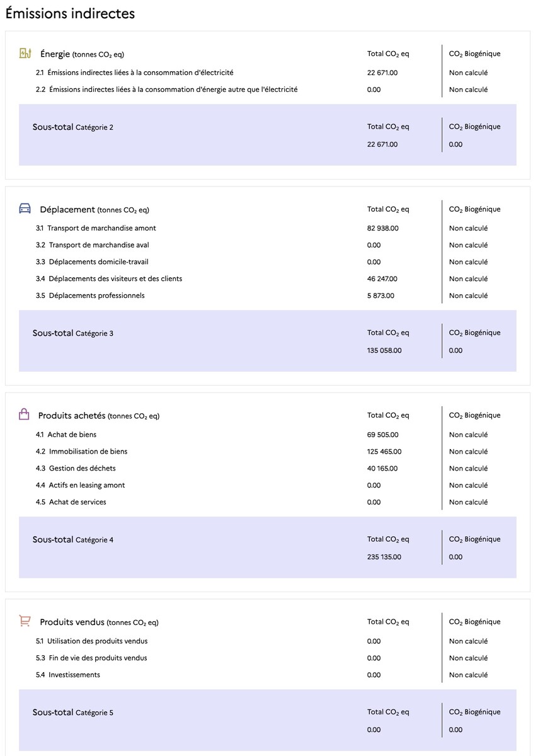This screenshot has width=538, height=756.
Task: Click the 5.4 Investissements row label
Action: click(x=68, y=675)
